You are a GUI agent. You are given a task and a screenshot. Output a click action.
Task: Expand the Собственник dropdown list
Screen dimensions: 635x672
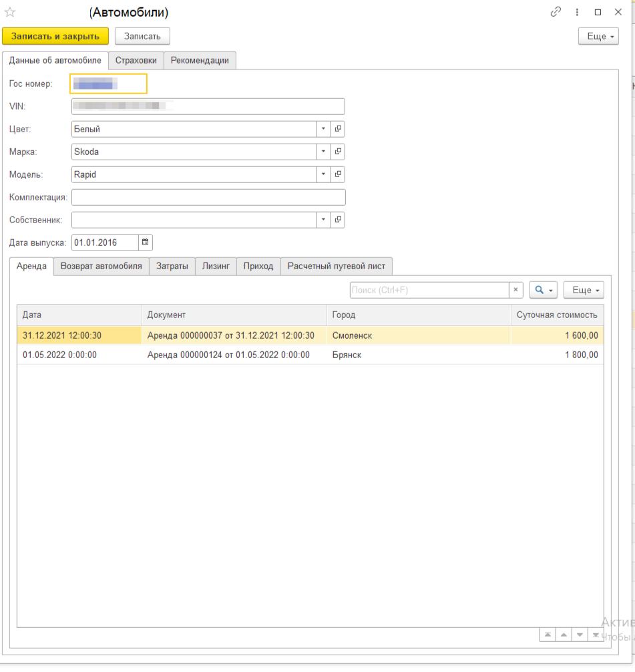coord(323,220)
